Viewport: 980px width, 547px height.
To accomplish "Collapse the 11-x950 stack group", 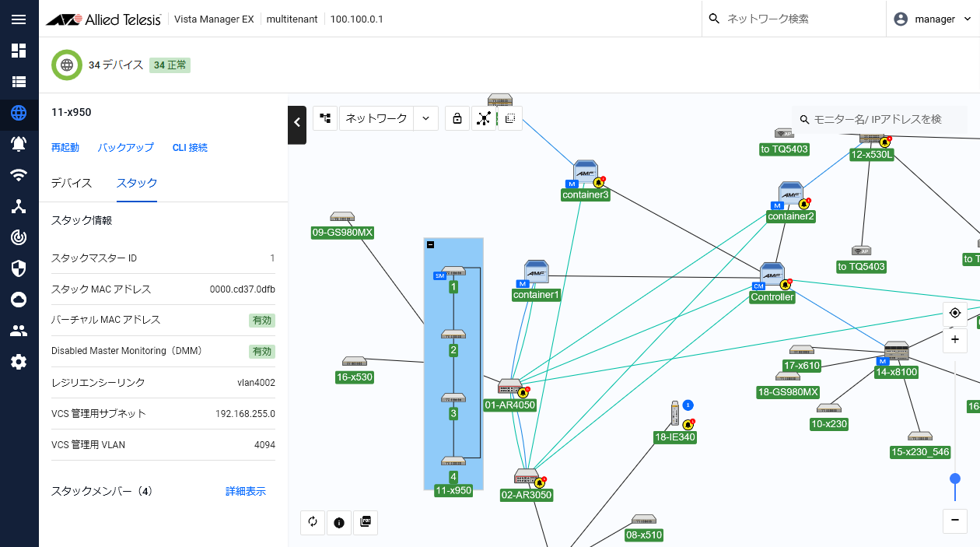I will 431,245.
